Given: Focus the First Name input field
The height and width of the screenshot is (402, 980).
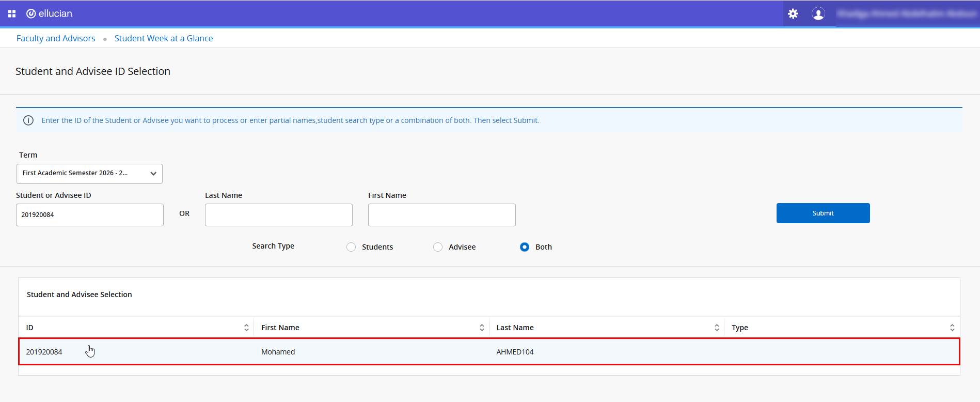Looking at the screenshot, I should coord(442,215).
